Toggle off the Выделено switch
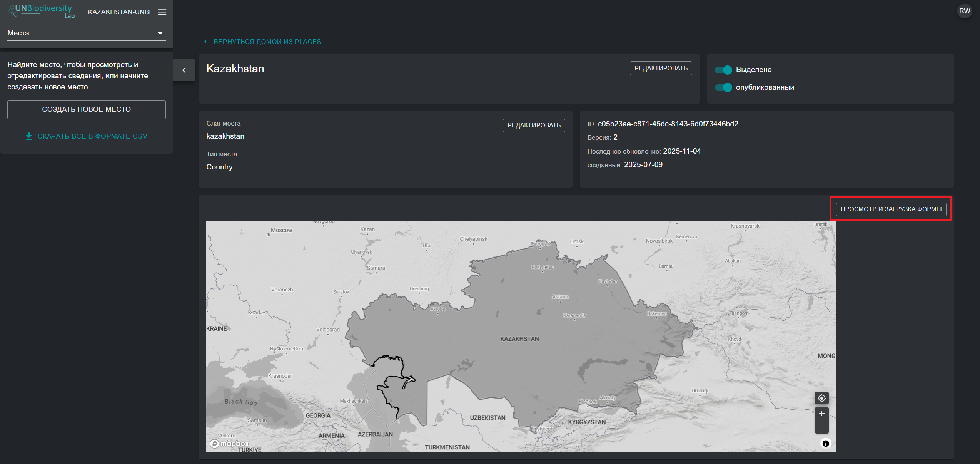The height and width of the screenshot is (464, 980). [x=723, y=70]
